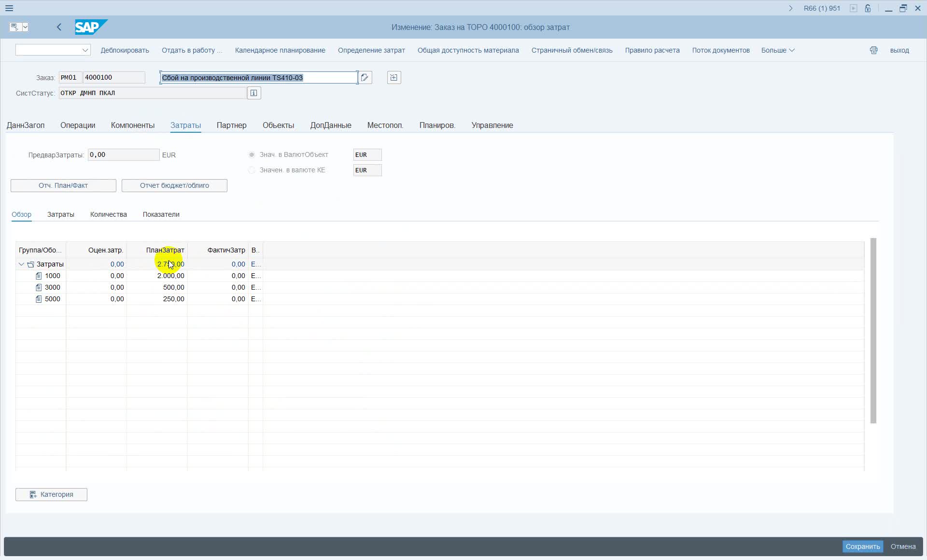The height and width of the screenshot is (560, 927).
Task: Open the Партнер tab
Action: pos(232,126)
